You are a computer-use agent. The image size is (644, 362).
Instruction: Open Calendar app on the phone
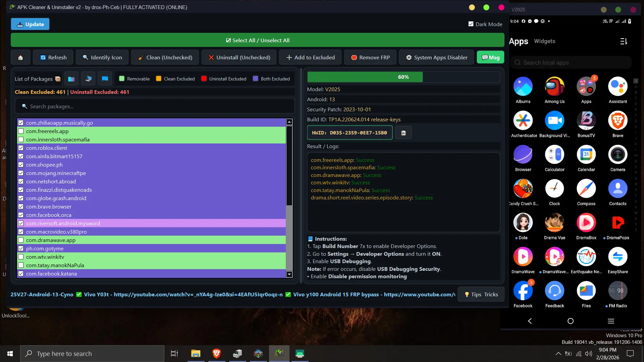pyautogui.click(x=586, y=155)
